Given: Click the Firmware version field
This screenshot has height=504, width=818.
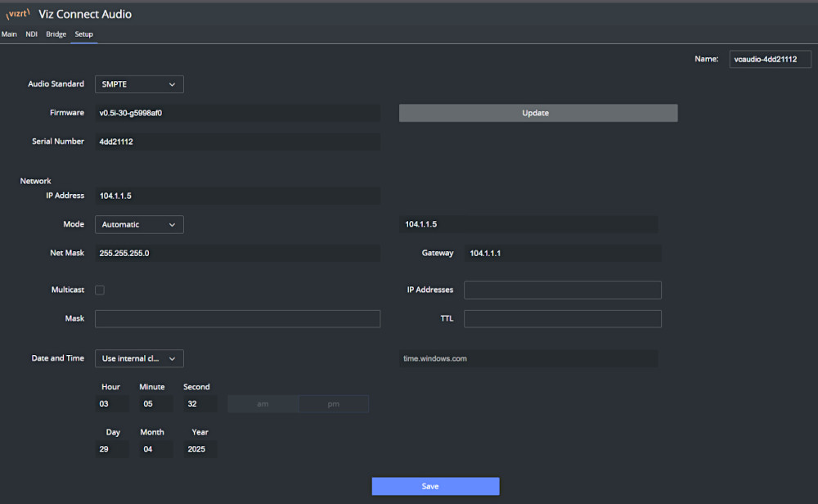Looking at the screenshot, I should [237, 113].
